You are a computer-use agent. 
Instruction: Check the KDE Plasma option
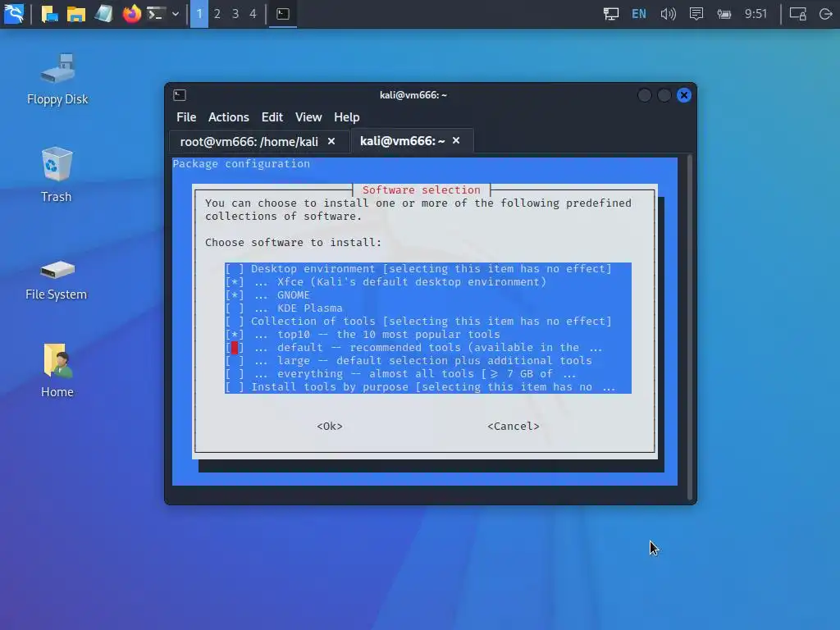[x=234, y=308]
